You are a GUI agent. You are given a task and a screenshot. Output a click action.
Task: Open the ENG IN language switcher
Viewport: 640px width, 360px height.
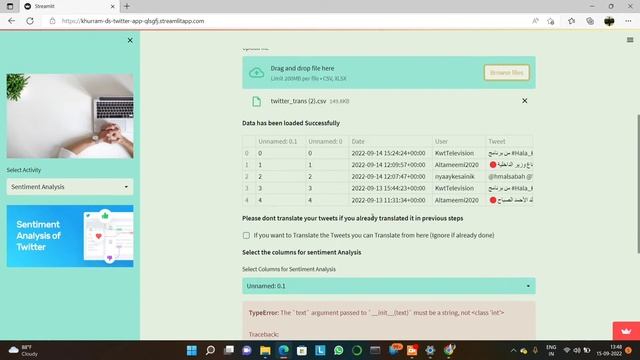[x=551, y=350]
